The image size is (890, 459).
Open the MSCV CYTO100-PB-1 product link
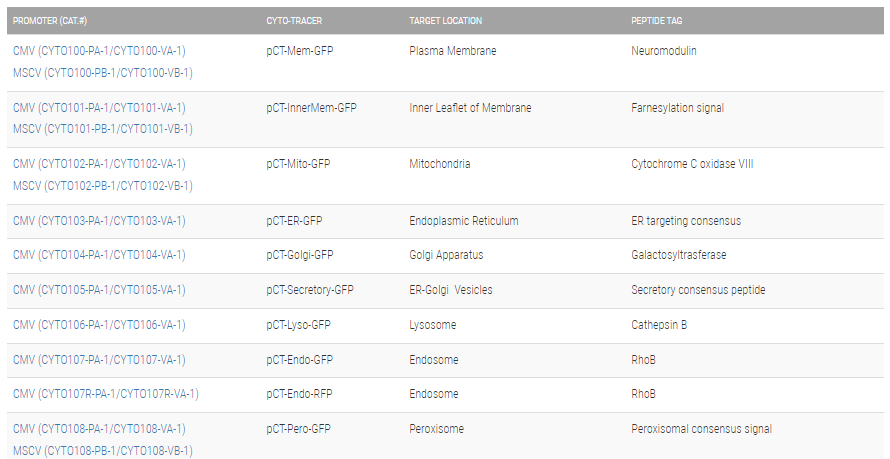click(103, 73)
